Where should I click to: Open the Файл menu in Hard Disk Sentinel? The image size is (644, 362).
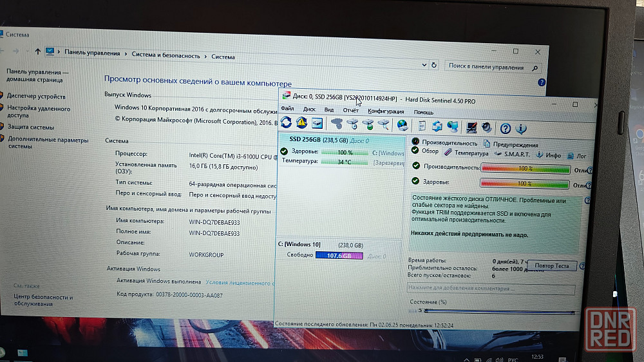click(x=287, y=108)
